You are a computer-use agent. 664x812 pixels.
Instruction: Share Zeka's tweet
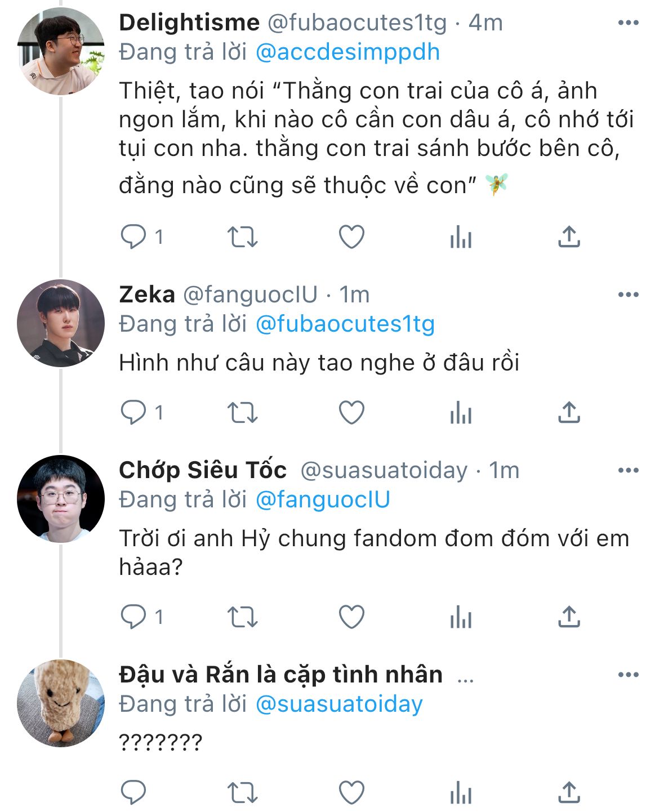pos(569,413)
